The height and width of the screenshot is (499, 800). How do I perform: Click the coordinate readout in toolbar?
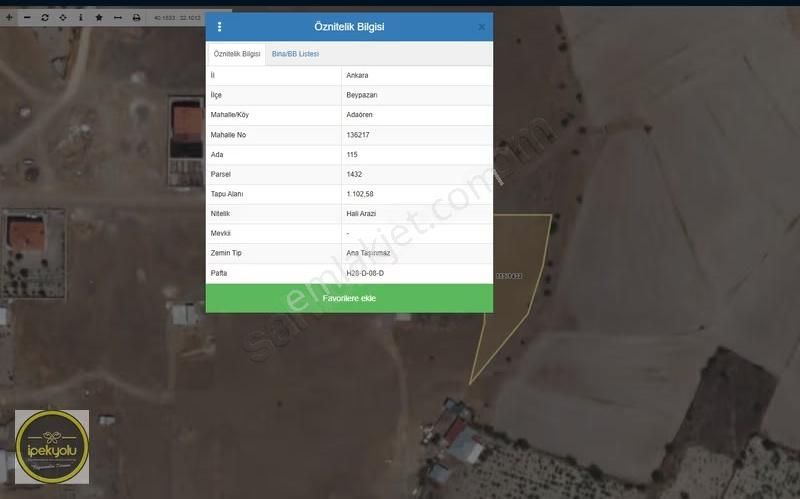178,18
